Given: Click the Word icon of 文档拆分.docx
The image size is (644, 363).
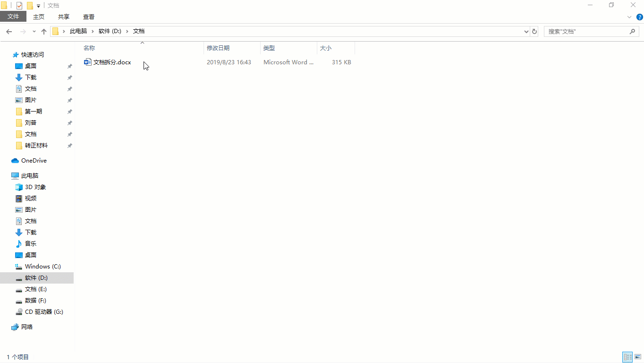Looking at the screenshot, I should (87, 62).
